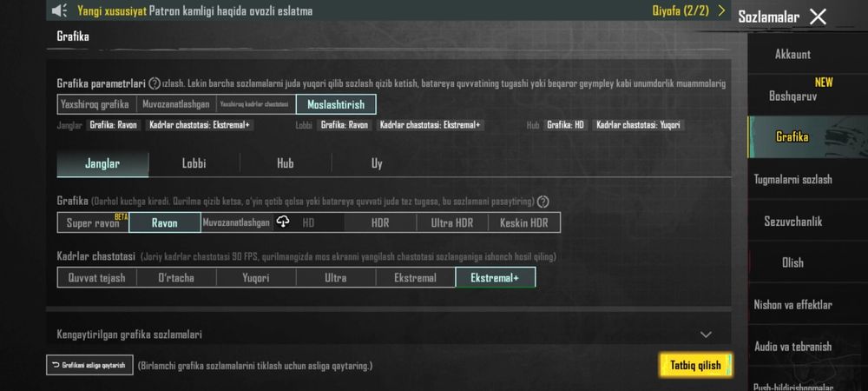This screenshot has width=868, height=391.
Task: Choose HDR graphics quality
Action: click(380, 222)
